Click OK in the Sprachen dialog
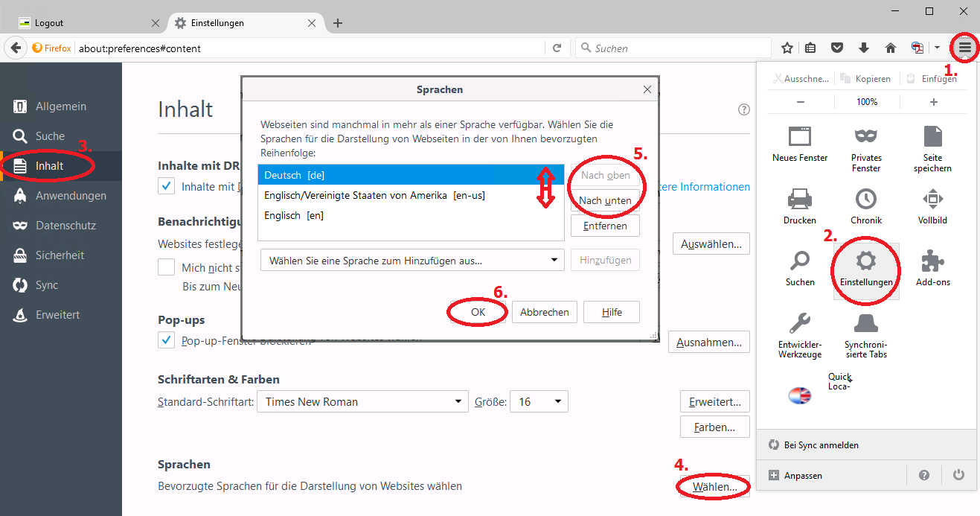 click(478, 313)
